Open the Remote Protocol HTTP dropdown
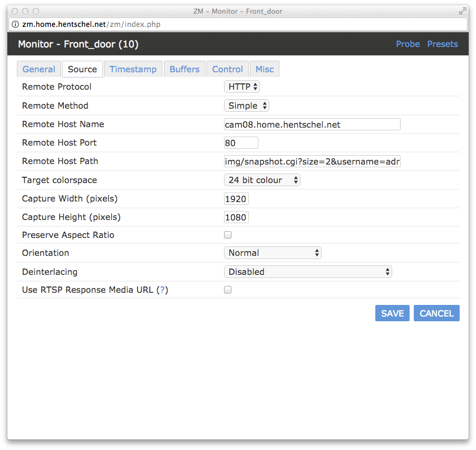This screenshot has height=450, width=476. click(242, 87)
